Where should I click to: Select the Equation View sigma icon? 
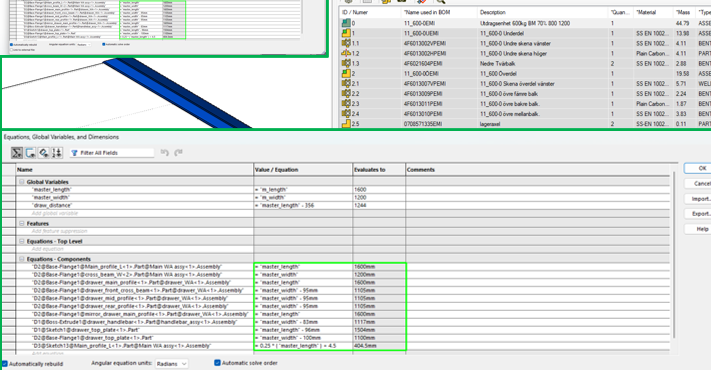(x=17, y=153)
